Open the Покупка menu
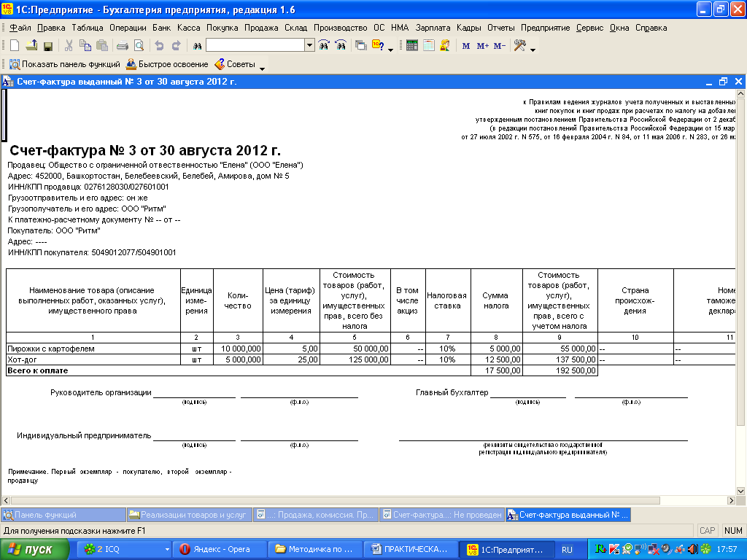The width and height of the screenshot is (747, 560). click(222, 28)
